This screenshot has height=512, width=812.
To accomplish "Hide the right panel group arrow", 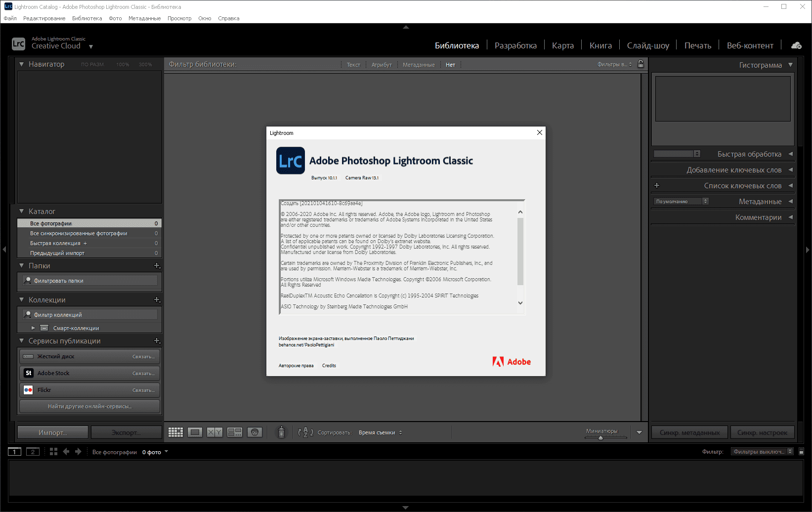I will tap(808, 250).
